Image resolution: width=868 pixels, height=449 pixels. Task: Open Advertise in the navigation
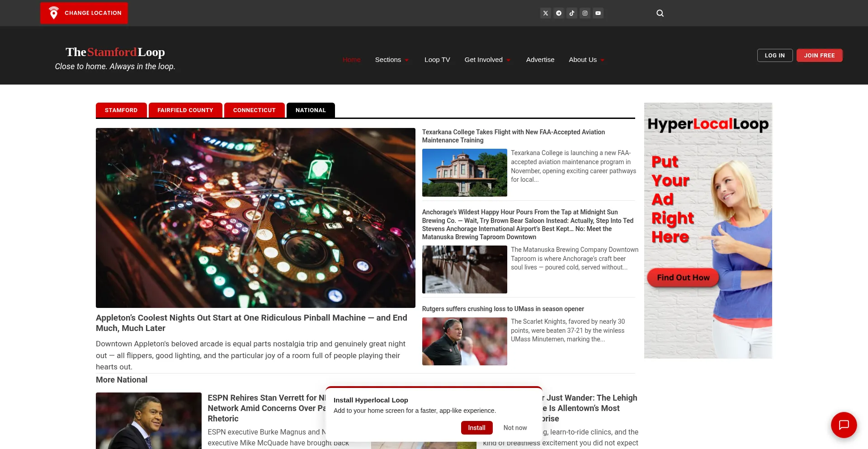[x=540, y=60]
